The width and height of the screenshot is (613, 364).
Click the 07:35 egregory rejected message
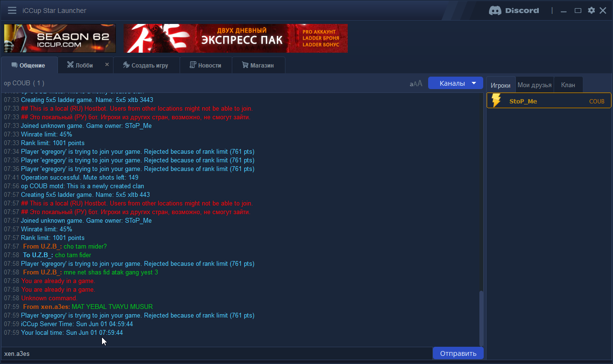[x=138, y=160]
